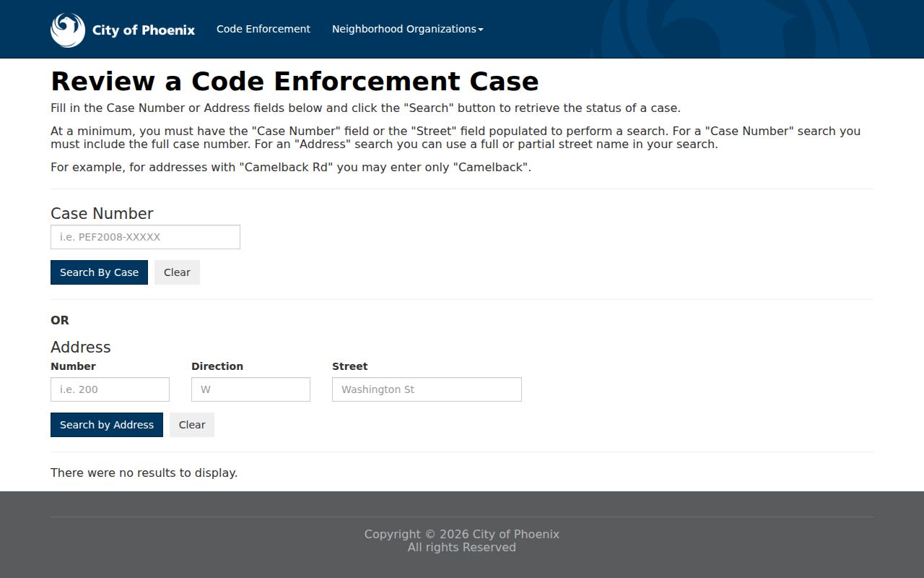Focus the address Number input field

coord(110,389)
